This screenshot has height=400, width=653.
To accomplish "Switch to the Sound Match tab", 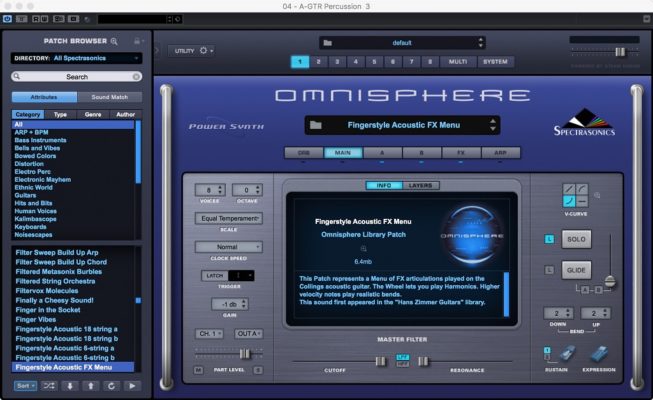I will (x=110, y=97).
